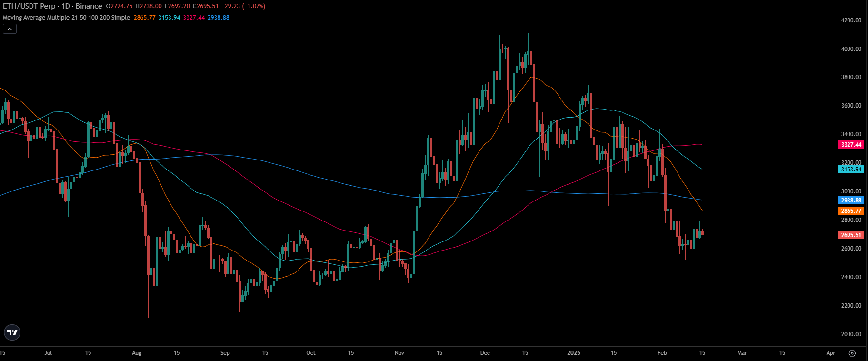
Task: Click the pink 3327.44 legend value
Action: pos(194,18)
